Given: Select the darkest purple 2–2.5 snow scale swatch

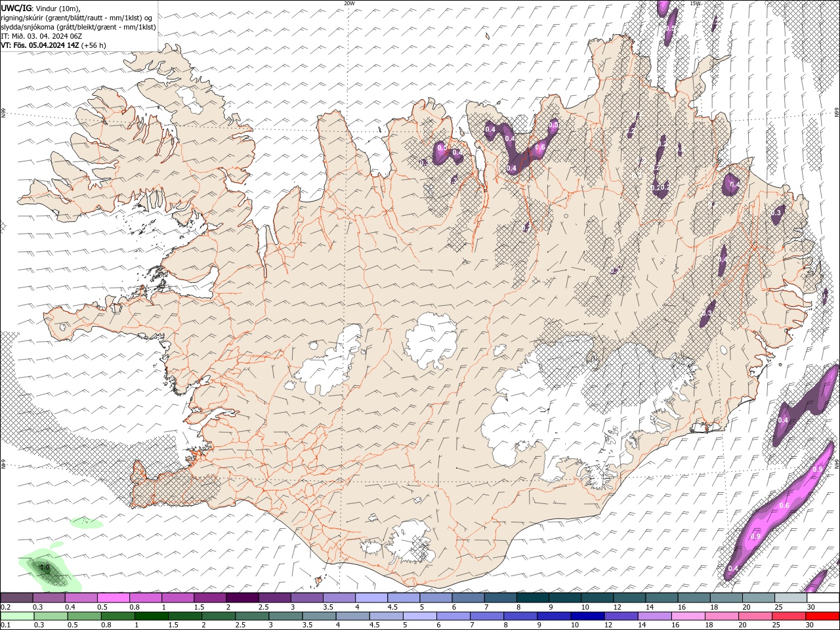Looking at the screenshot, I should [x=242, y=598].
